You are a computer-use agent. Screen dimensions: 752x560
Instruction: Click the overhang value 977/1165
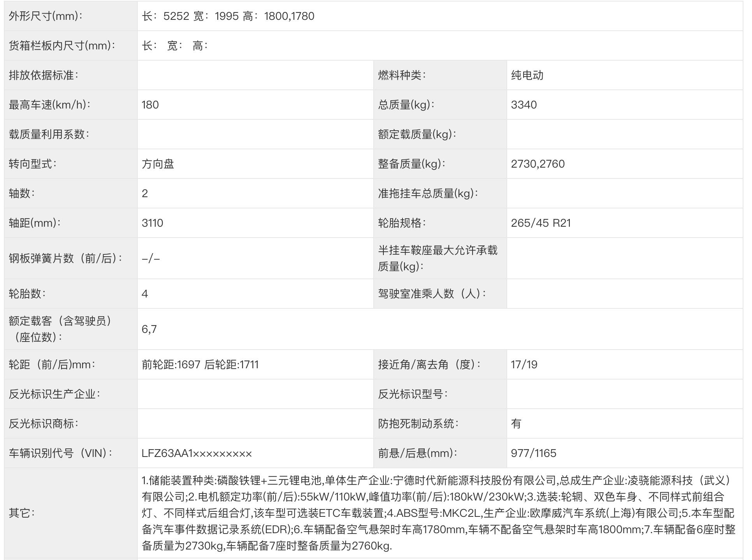[533, 453]
